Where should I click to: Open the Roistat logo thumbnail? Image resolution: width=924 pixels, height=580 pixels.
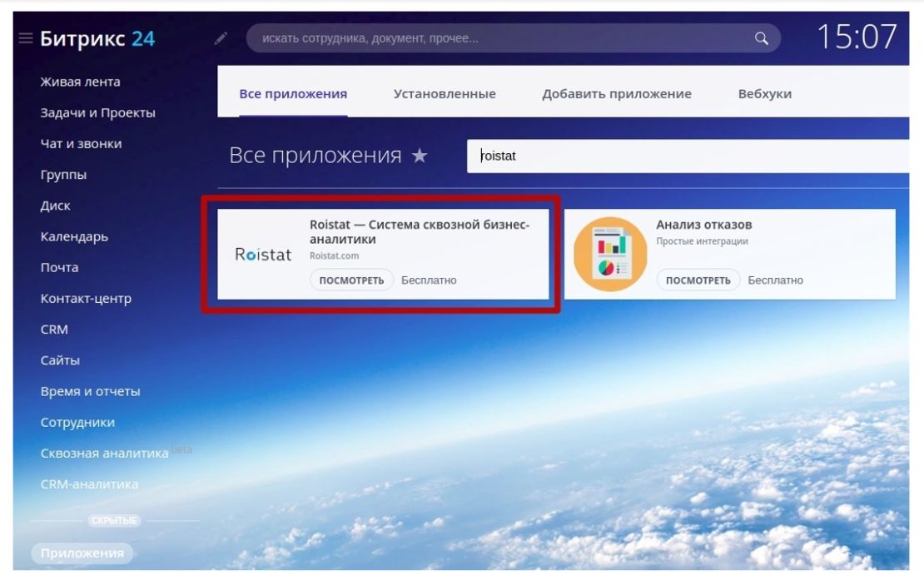(x=263, y=255)
